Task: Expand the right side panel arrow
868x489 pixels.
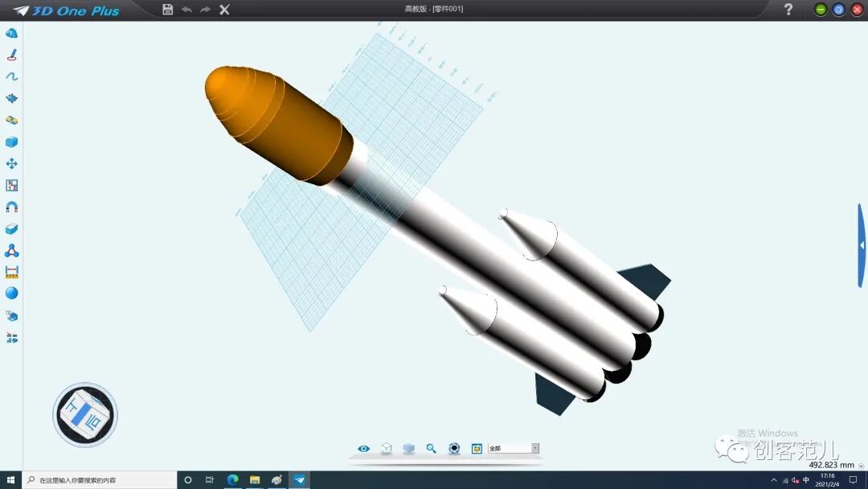Action: [862, 244]
